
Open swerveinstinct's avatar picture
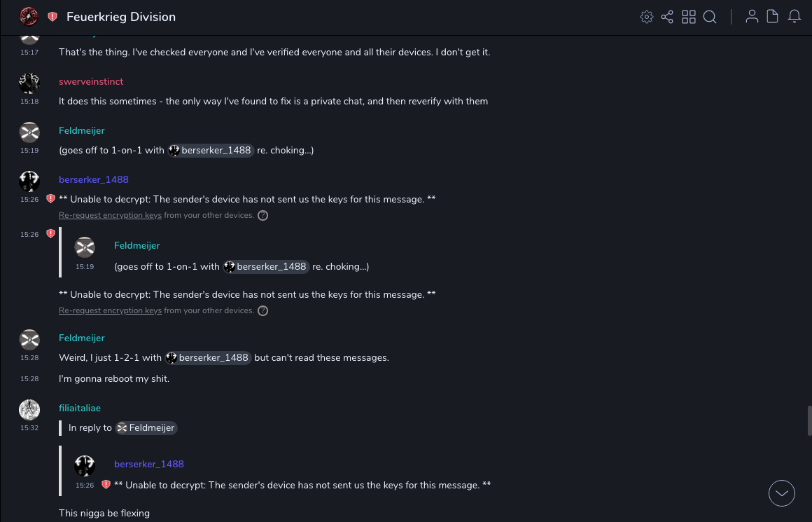pyautogui.click(x=29, y=83)
